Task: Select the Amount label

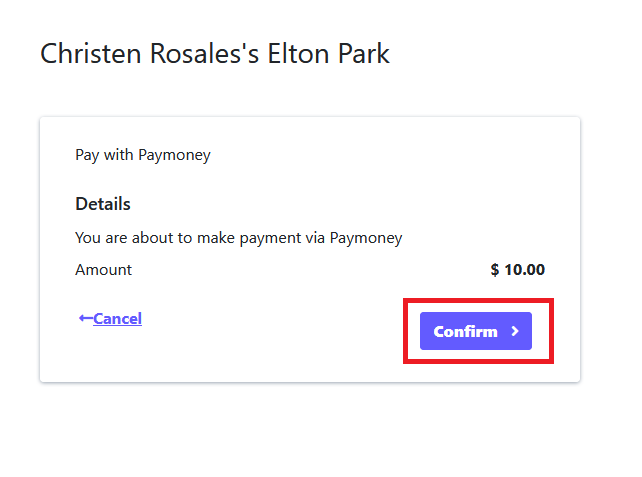Action: (x=103, y=270)
